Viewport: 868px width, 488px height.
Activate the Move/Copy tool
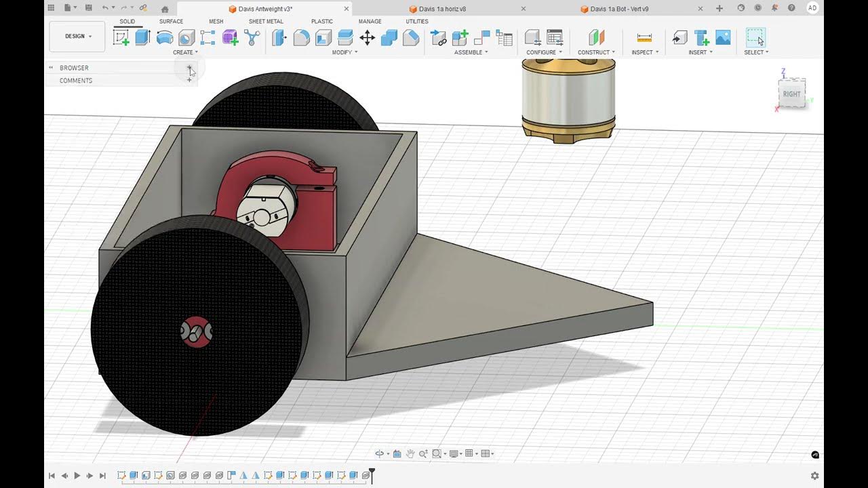pos(367,38)
